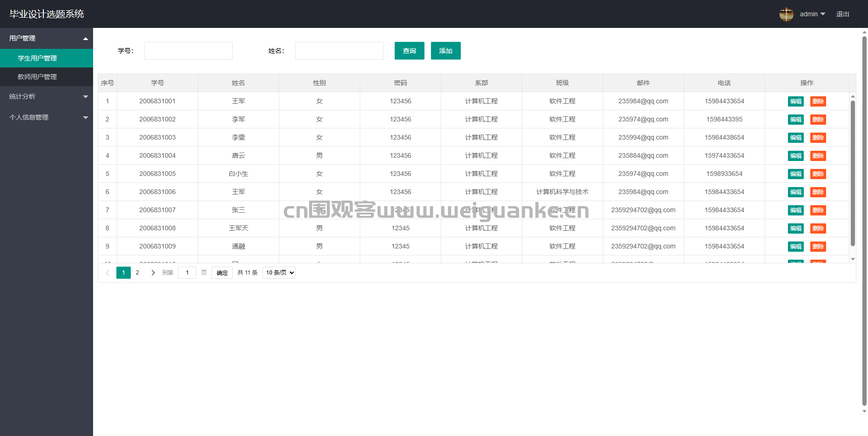Edit the row for student 2006831006
This screenshot has width=868, height=436.
point(796,192)
